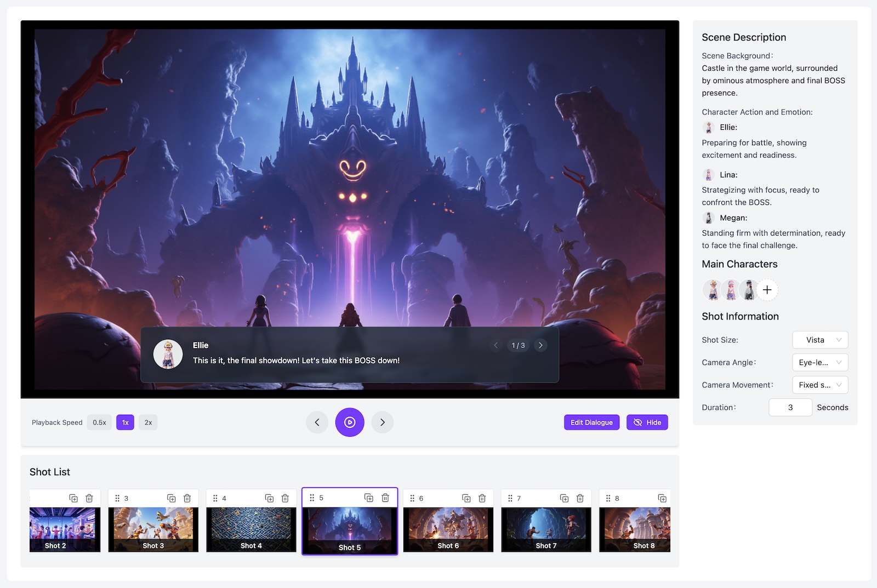The width and height of the screenshot is (877, 588).
Task: Duplicate Shot 8 with the copy icon
Action: [x=662, y=498]
